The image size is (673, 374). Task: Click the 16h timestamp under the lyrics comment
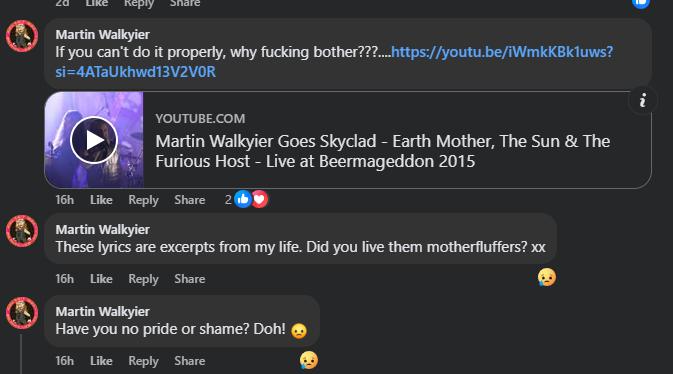click(64, 279)
